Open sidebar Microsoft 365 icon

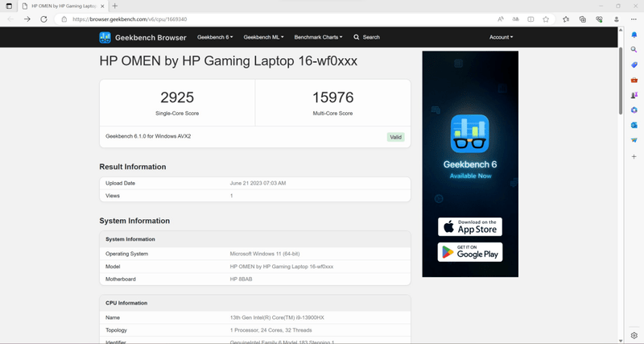(x=634, y=110)
